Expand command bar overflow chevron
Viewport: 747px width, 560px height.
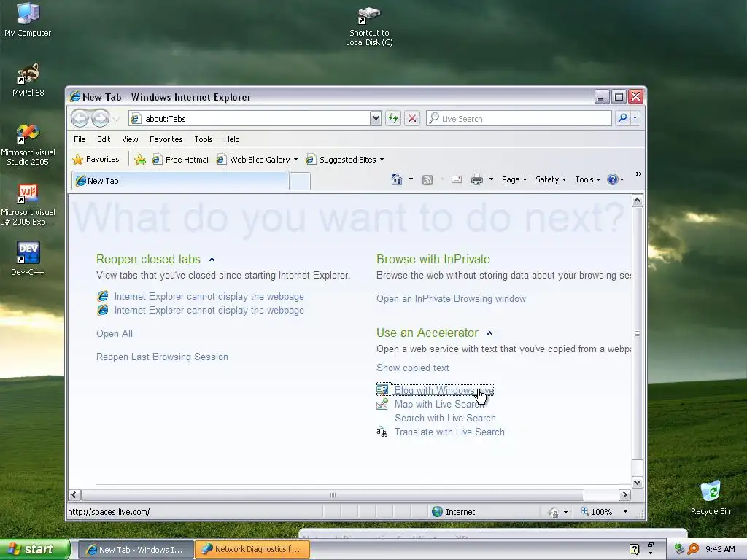tap(639, 174)
